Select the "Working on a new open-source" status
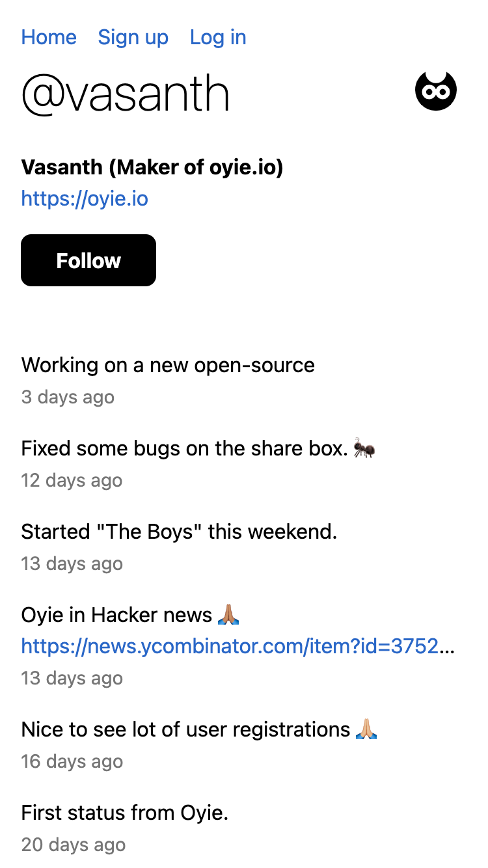The image size is (488, 868). pyautogui.click(x=168, y=365)
